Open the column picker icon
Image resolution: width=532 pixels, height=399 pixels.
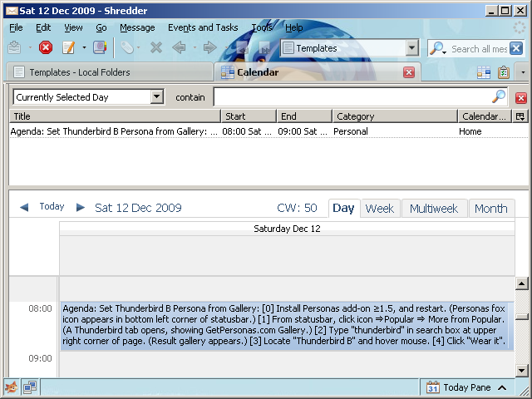[x=520, y=116]
